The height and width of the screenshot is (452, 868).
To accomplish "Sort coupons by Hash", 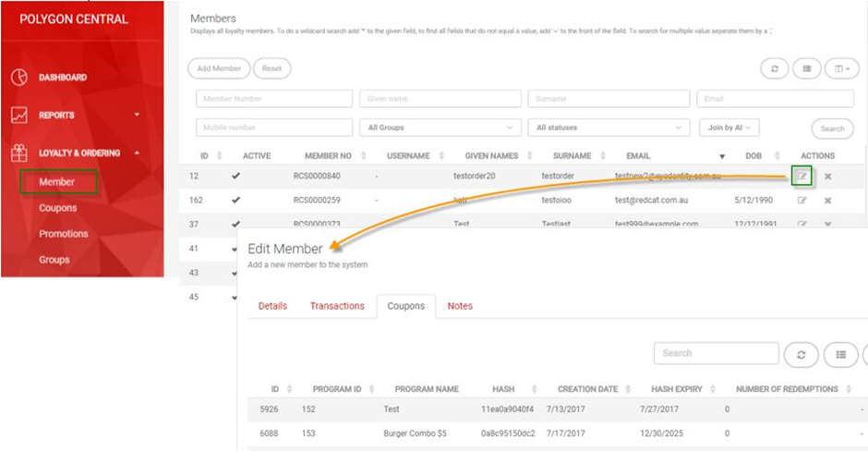I will (535, 389).
